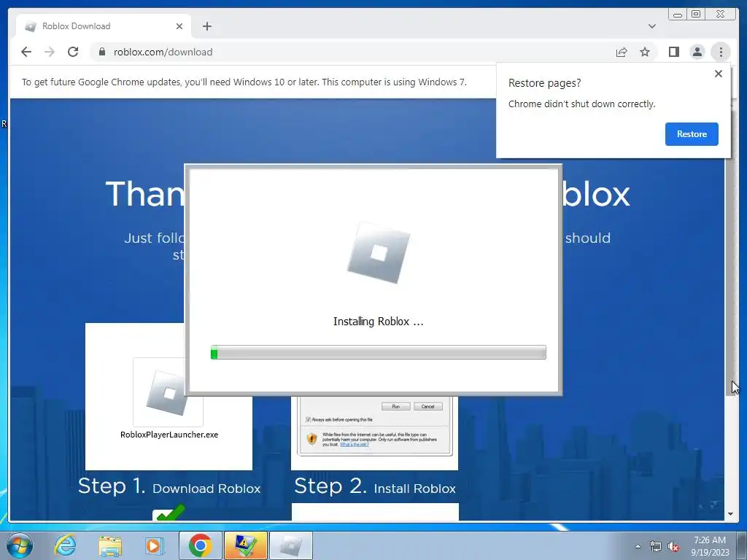The image size is (747, 560).
Task: Dismiss the Restore pages popup
Action: coord(719,74)
